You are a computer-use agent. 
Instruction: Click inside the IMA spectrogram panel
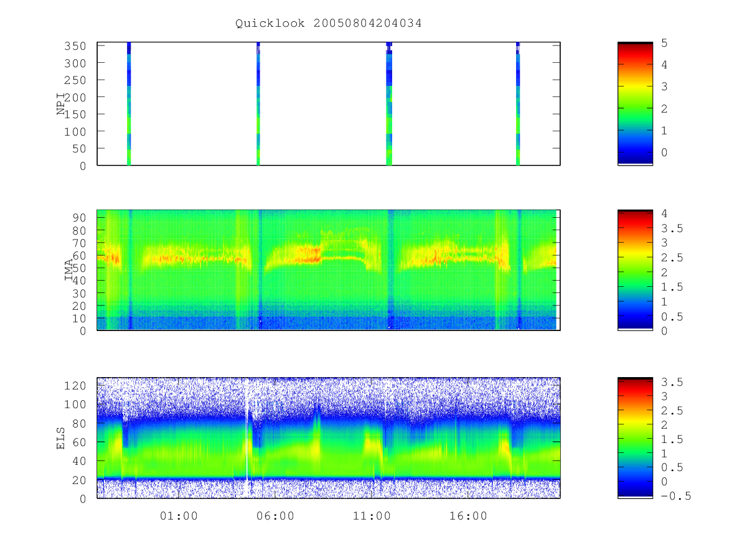click(329, 269)
